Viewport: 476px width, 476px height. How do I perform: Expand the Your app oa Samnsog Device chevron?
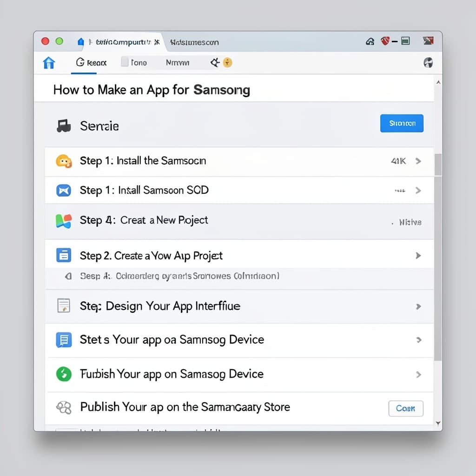point(419,340)
